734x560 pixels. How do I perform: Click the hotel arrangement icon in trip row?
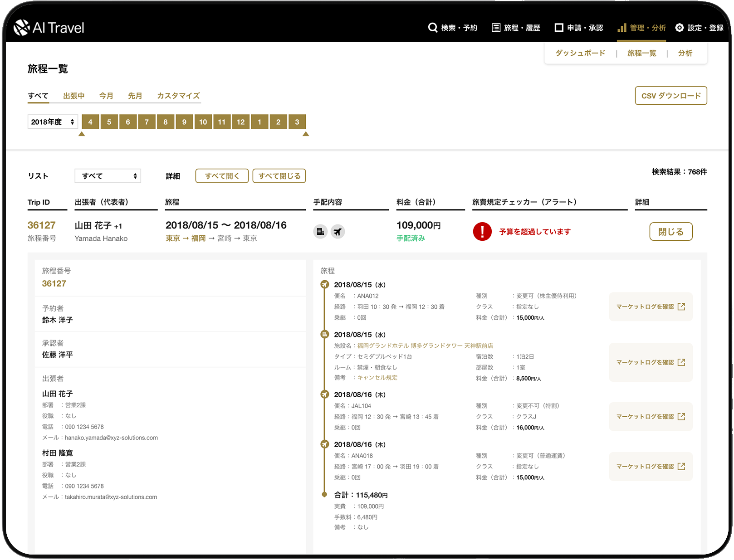tap(320, 232)
